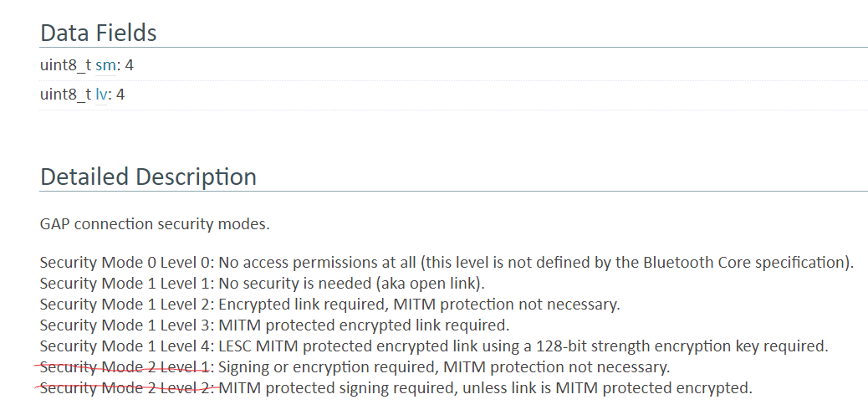Click the uint8_t type before sm

pyautogui.click(x=66, y=65)
